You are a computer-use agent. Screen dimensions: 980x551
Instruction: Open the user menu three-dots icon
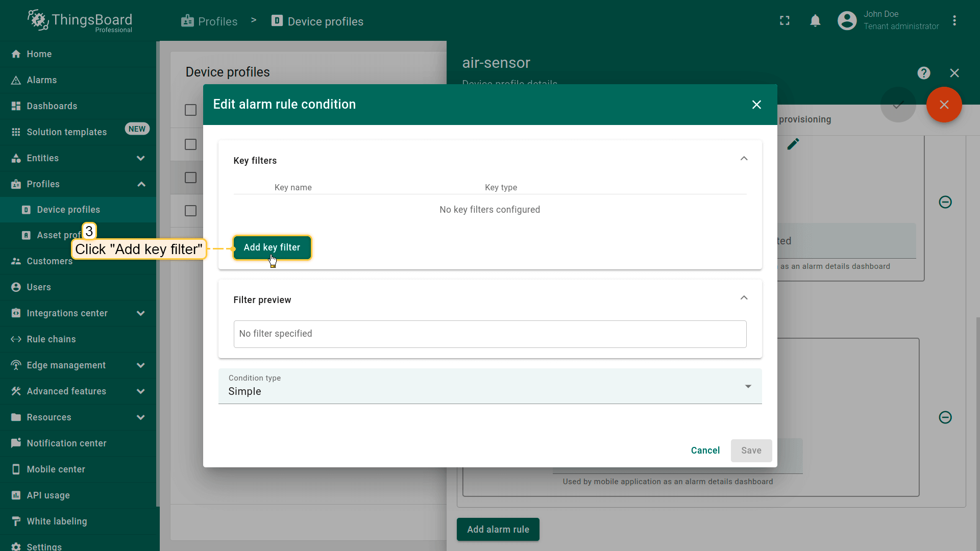[x=954, y=21]
